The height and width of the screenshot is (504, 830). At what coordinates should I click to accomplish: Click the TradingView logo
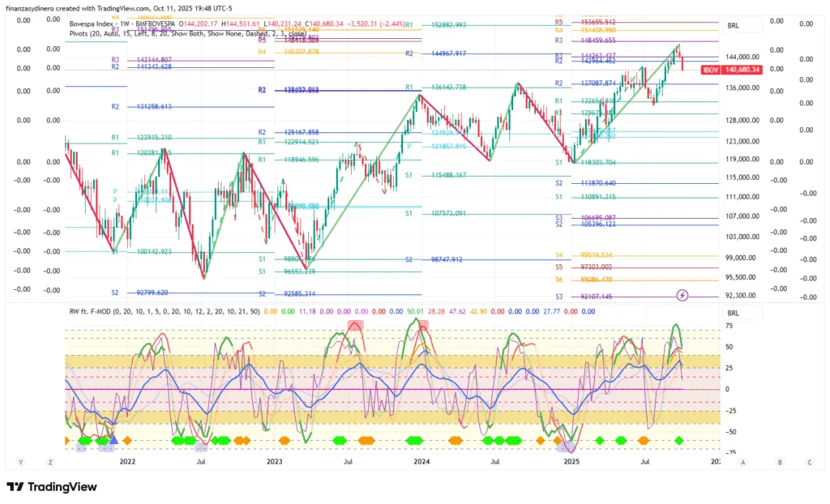[52, 487]
